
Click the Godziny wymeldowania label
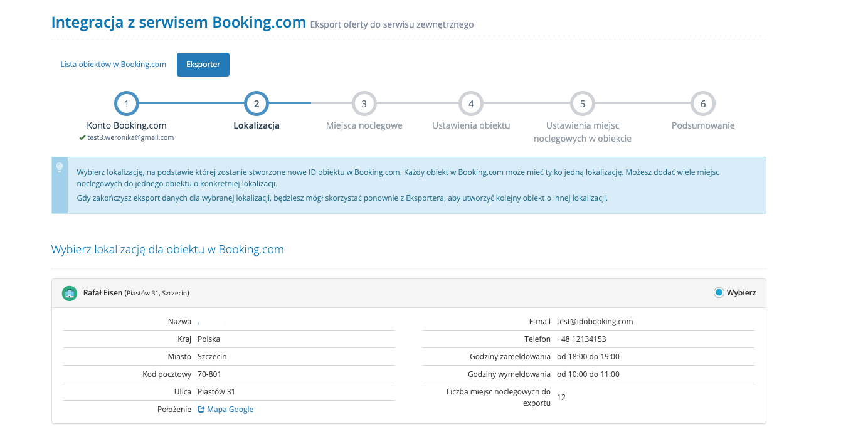click(x=509, y=374)
